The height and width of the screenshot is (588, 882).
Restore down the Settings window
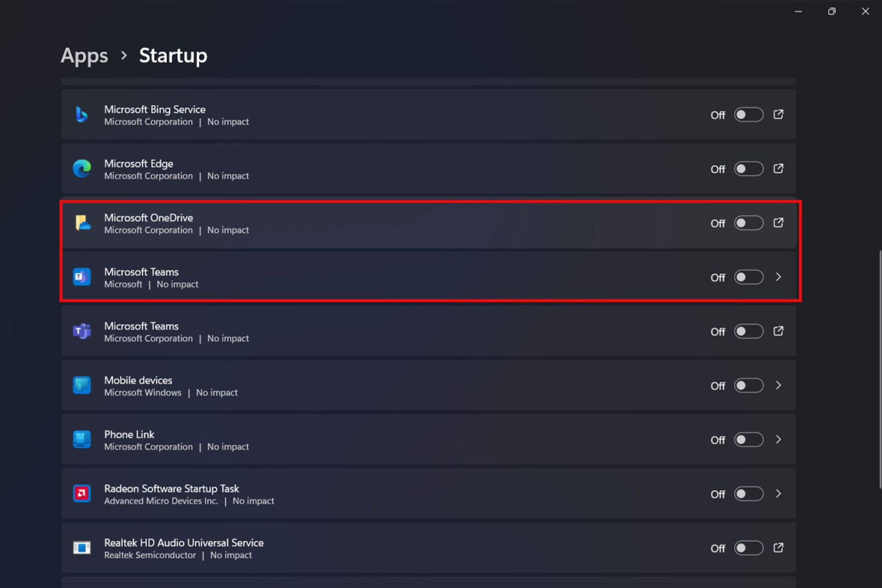click(x=831, y=11)
